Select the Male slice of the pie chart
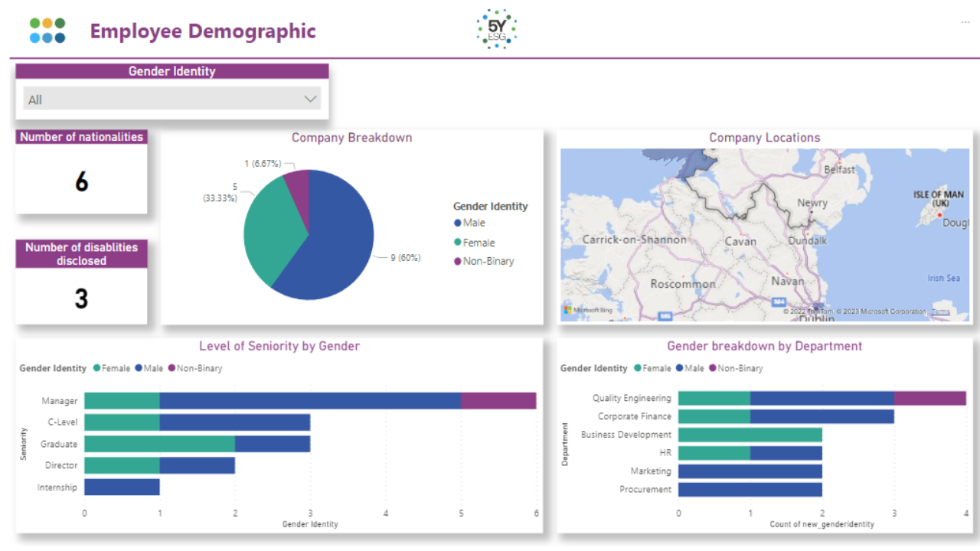This screenshot has height=551, width=980. point(341,230)
